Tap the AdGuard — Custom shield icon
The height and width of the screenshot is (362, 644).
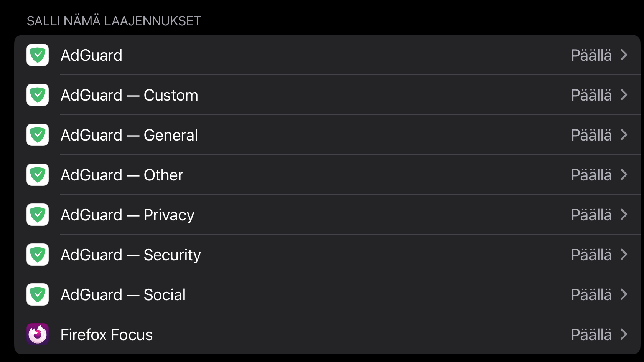(x=38, y=95)
